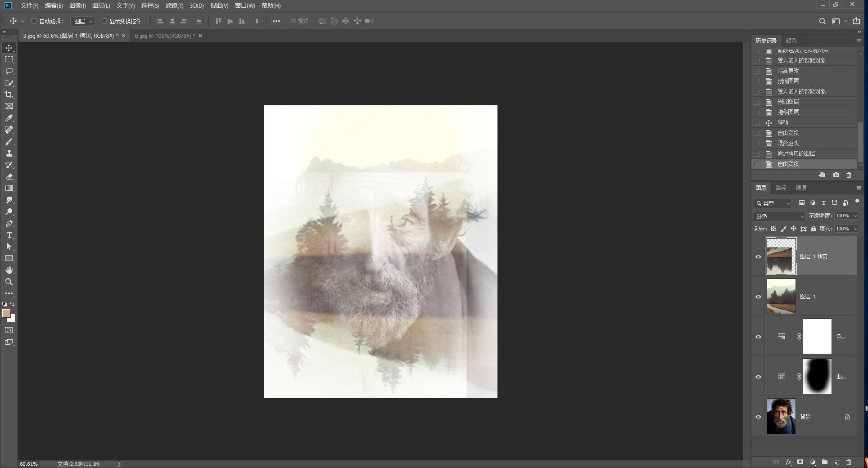The width and height of the screenshot is (868, 468).
Task: Enable the 显示变换控件 checkbox
Action: [x=104, y=21]
